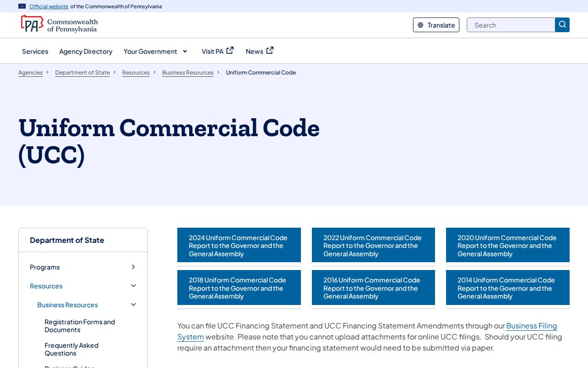This screenshot has height=368, width=588.
Task: Click the external link icon beside Visit PA
Action: click(230, 51)
